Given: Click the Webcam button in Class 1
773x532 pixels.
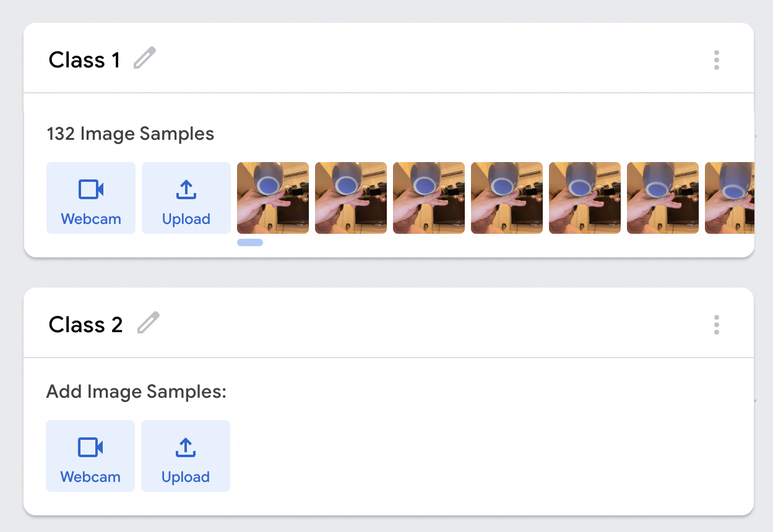Looking at the screenshot, I should coord(91,198).
